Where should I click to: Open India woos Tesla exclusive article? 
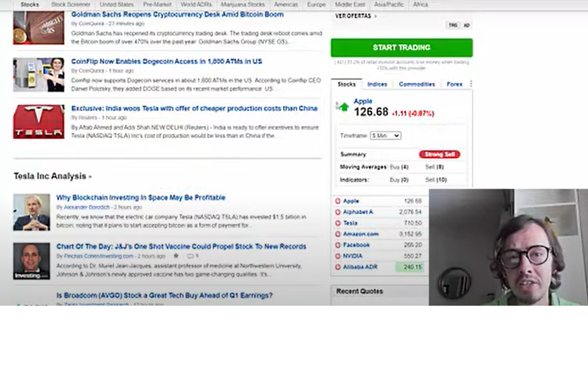pyautogui.click(x=194, y=108)
